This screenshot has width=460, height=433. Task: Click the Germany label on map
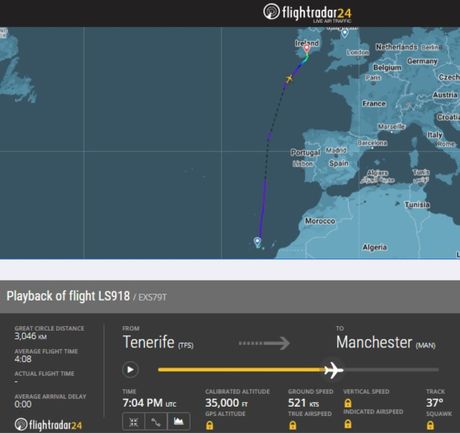point(422,61)
